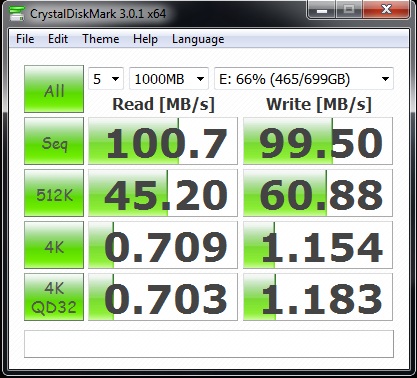
Task: Open the E: drive selection dropdown
Action: (304, 79)
